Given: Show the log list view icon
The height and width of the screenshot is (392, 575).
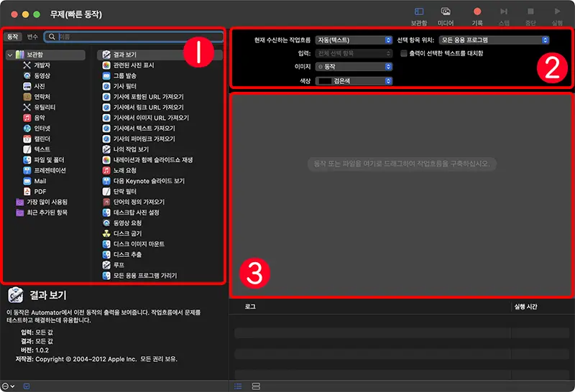Looking at the screenshot, I should pos(238,386).
